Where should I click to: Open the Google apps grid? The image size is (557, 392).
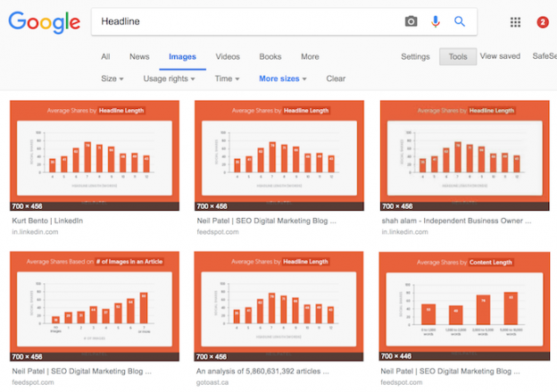click(515, 22)
